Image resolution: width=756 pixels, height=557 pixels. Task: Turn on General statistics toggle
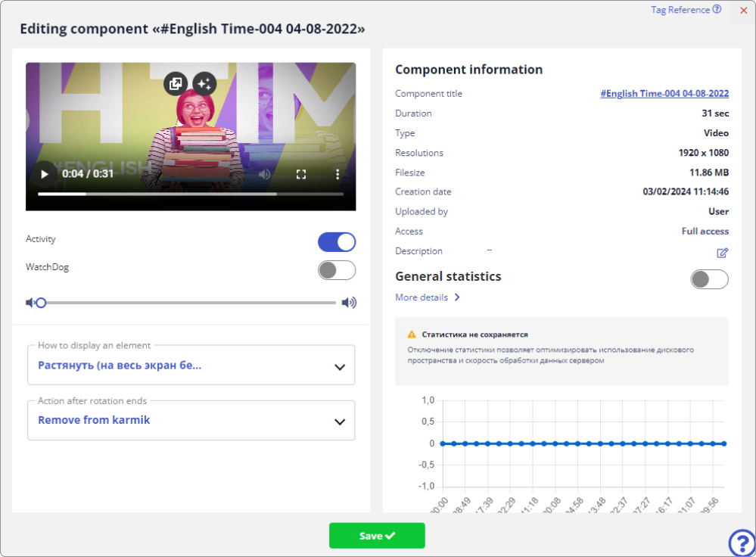pos(709,278)
